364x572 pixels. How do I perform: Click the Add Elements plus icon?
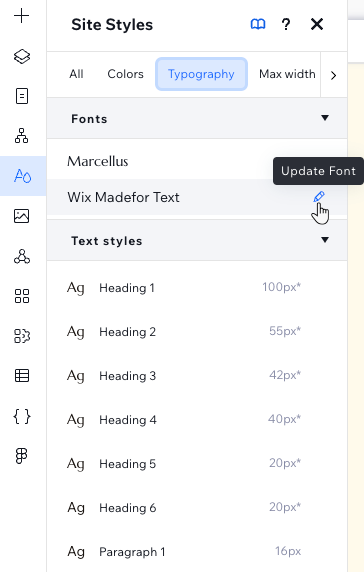(22, 16)
